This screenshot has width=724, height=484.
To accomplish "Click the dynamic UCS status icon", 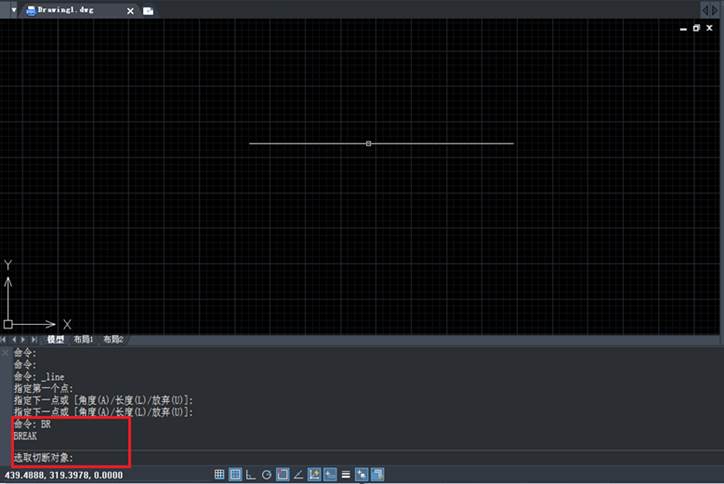I will [314, 474].
